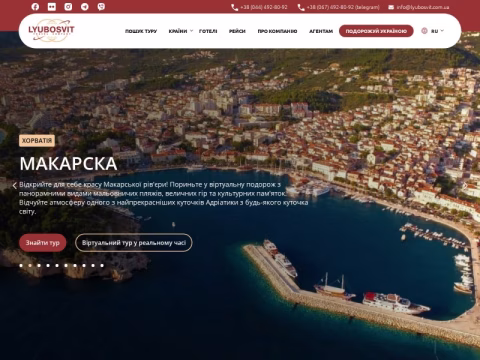The image size is (480, 360).
Task: Click the globe language icon
Action: (x=424, y=31)
